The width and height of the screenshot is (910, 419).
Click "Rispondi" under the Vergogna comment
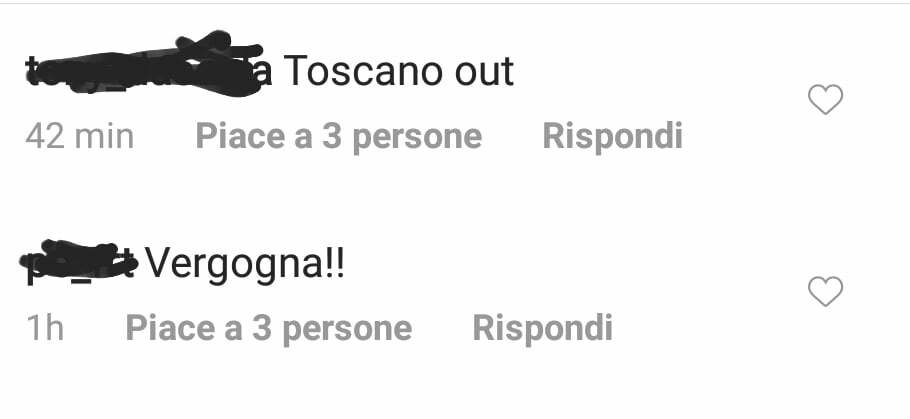point(543,328)
